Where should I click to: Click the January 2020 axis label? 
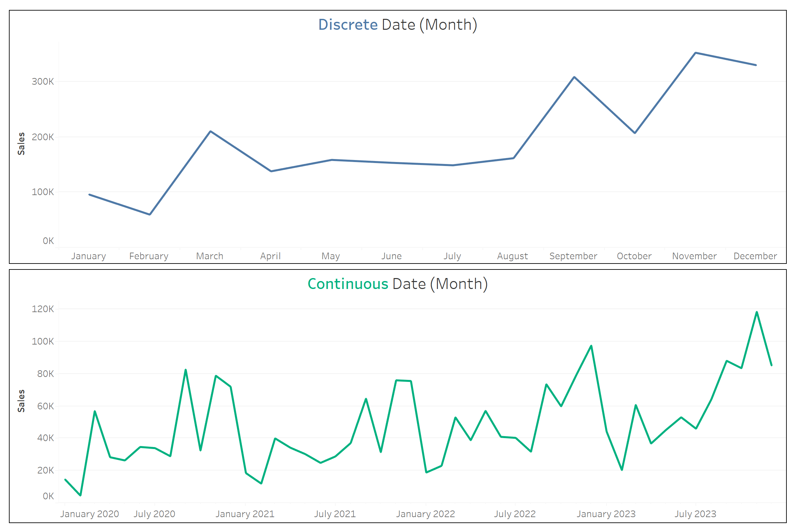(90, 514)
